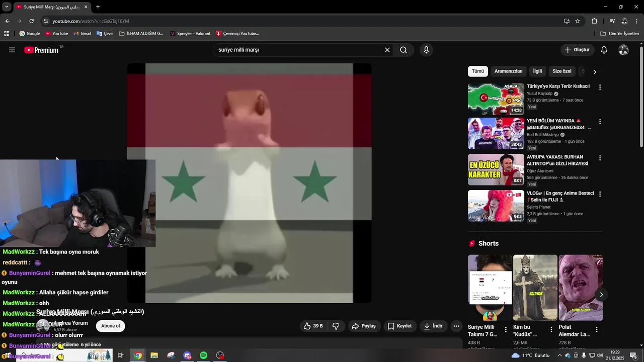
Task: Download video with İndir button
Action: pyautogui.click(x=433, y=326)
